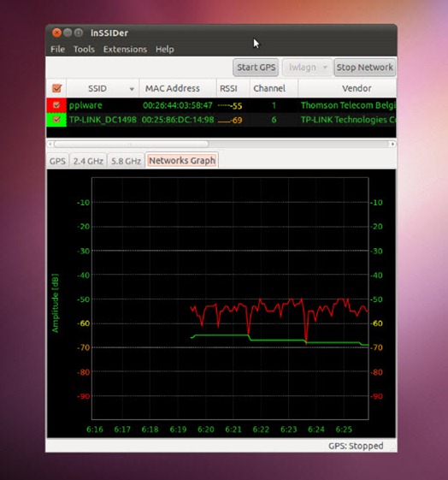Click the Thomson Telecom vendor cell
Image resolution: width=448 pixels, height=480 pixels.
click(x=349, y=105)
